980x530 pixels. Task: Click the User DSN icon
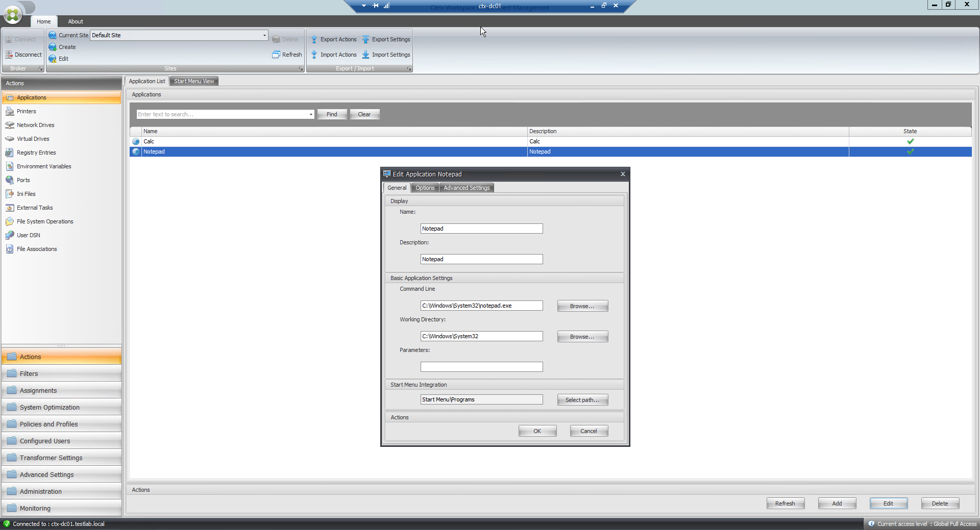[10, 235]
